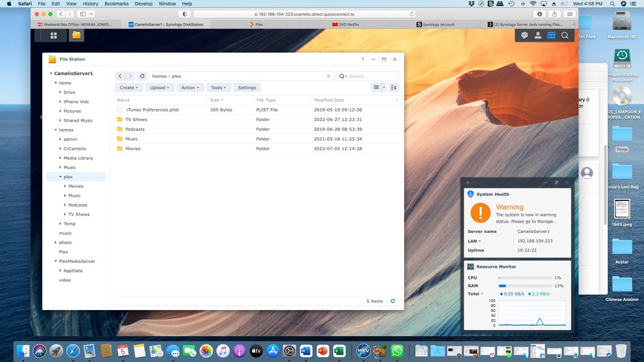This screenshot has height=362, width=644.
Task: Open Safari downloads icon
Action: click(540, 14)
